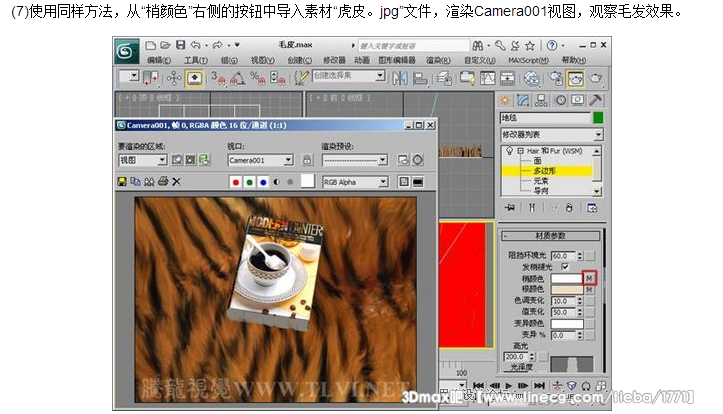This screenshot has height=414, width=723.
Task: Toggle Percent Snap in main toolbar
Action: coord(257,78)
